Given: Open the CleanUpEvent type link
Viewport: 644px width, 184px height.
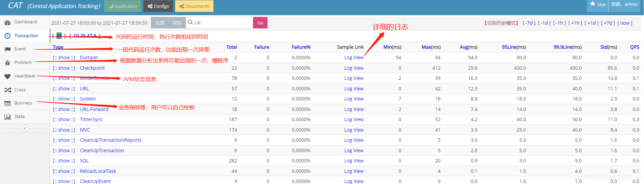Looking at the screenshot, I should pyautogui.click(x=95, y=181).
